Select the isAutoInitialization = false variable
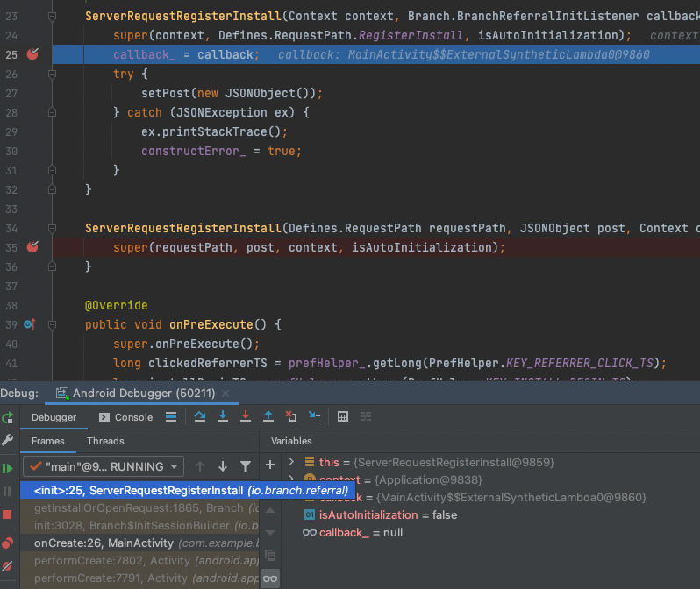700x589 pixels. pyautogui.click(x=388, y=514)
